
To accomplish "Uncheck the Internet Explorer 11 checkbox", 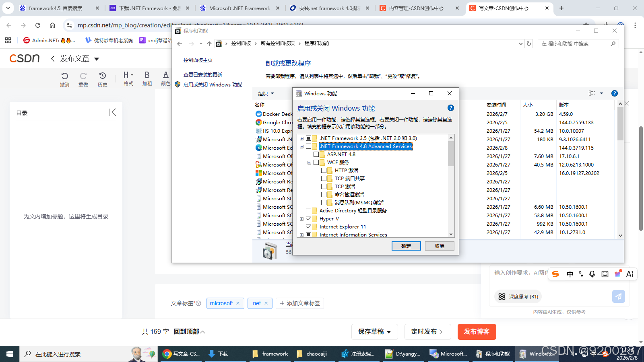I will click(309, 227).
